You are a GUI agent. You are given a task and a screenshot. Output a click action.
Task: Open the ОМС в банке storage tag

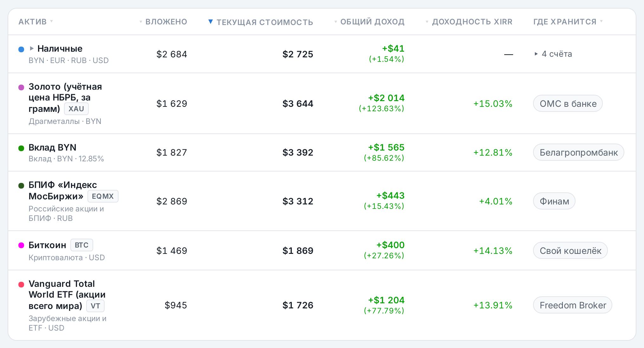click(x=568, y=104)
